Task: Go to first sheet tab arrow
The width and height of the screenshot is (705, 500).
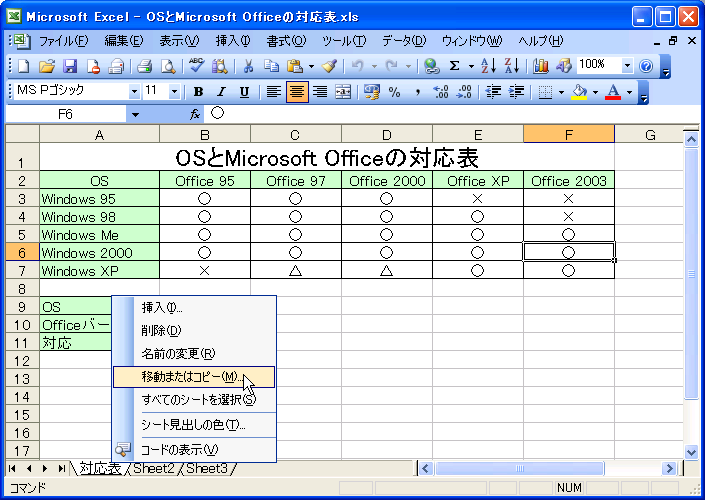Action: (x=13, y=469)
